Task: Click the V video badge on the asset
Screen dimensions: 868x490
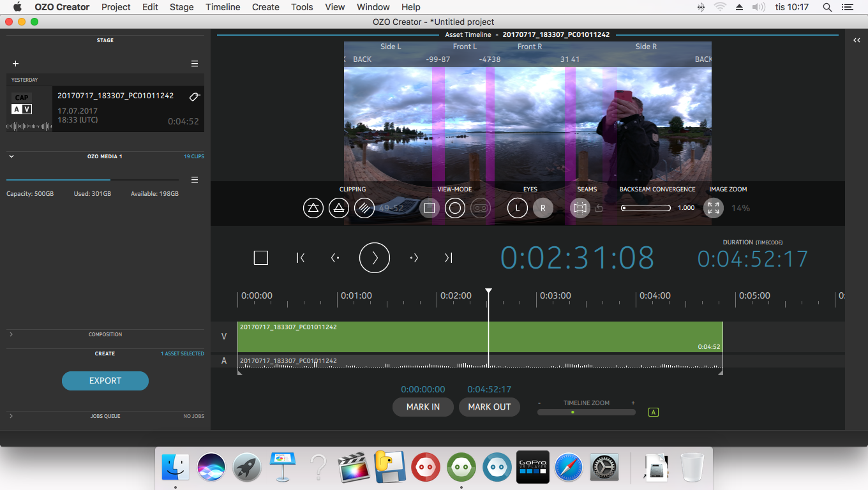Action: click(27, 110)
